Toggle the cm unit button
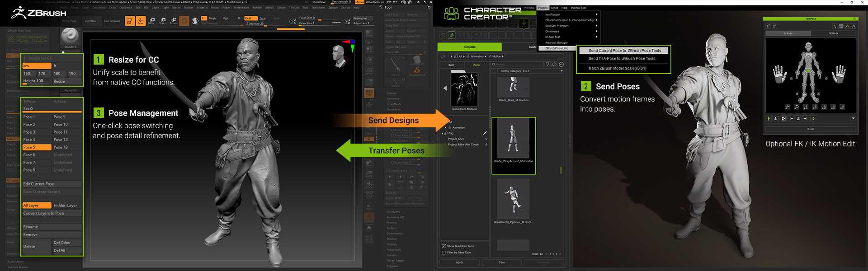 tap(37, 66)
